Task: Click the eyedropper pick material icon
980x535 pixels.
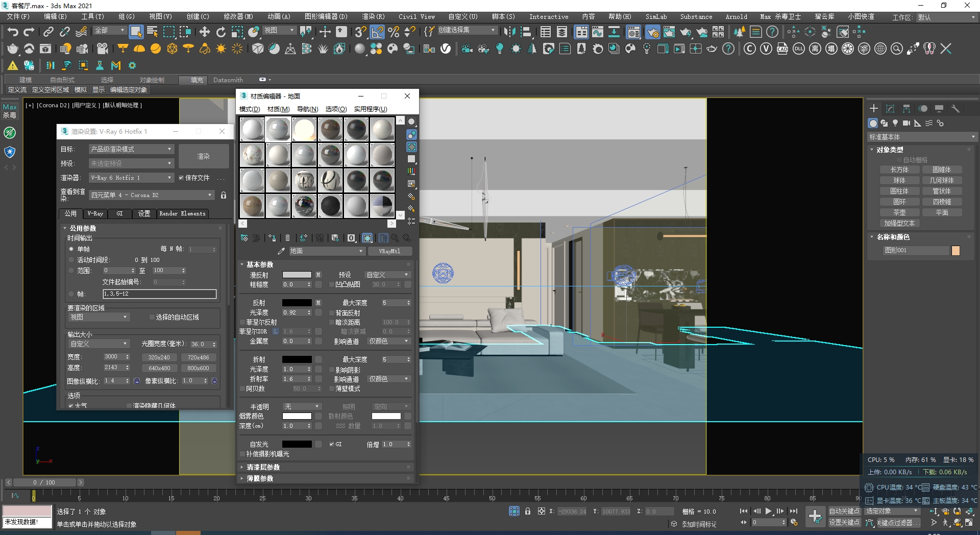Action: coord(281,251)
